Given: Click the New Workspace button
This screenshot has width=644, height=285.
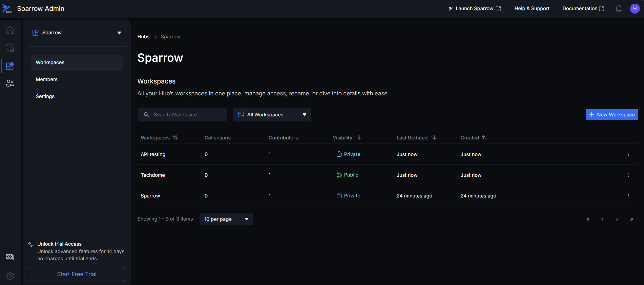Looking at the screenshot, I should [x=611, y=115].
